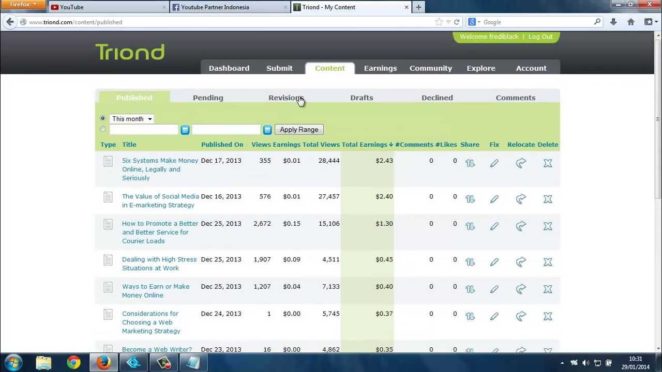Open How to Promote a Better article
The image size is (662, 372).
coord(160,232)
